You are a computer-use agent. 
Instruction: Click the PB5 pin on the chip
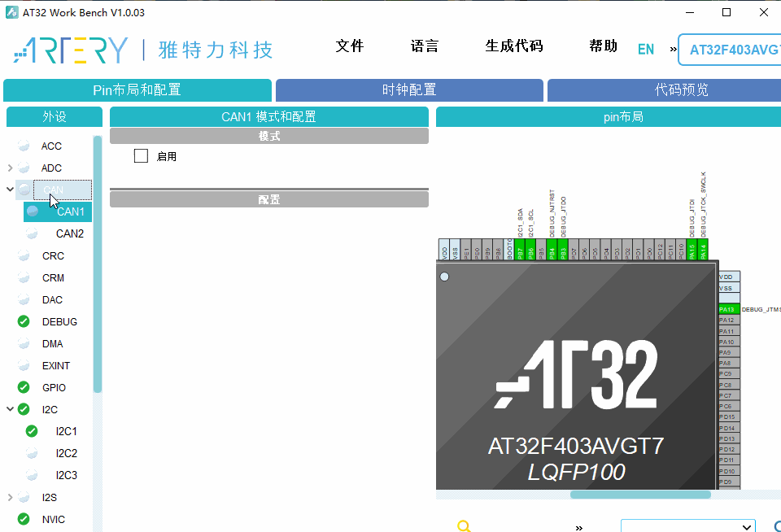[541, 249]
